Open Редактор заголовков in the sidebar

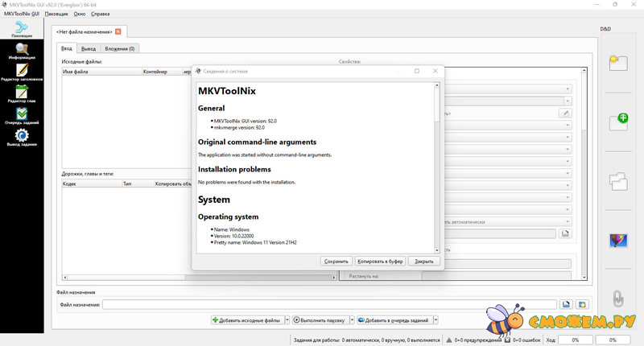[x=22, y=72]
